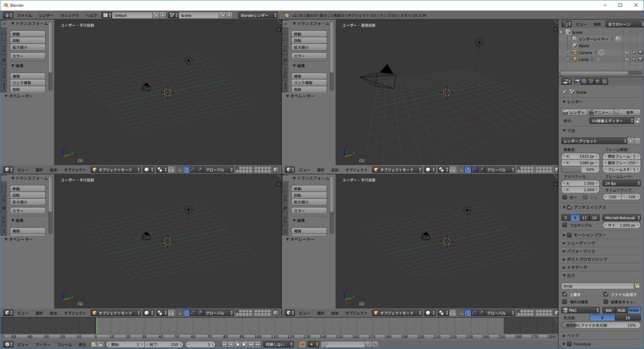Open the UV画像エディター display dropdown
Viewport: 644px width, 349px height.
pos(612,121)
